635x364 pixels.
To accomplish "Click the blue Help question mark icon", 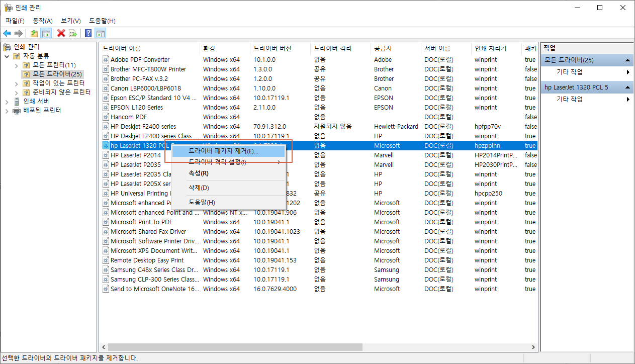I will point(88,33).
